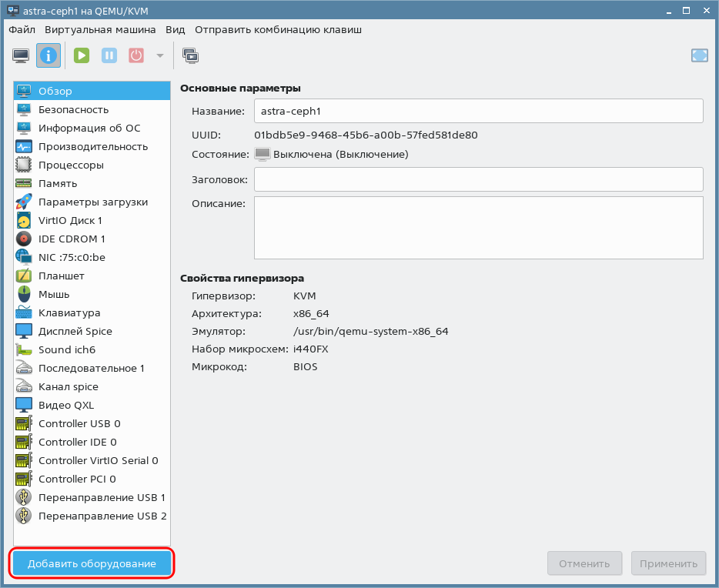Click the shut down power icon
Screen dimensions: 719x588
(x=136, y=55)
